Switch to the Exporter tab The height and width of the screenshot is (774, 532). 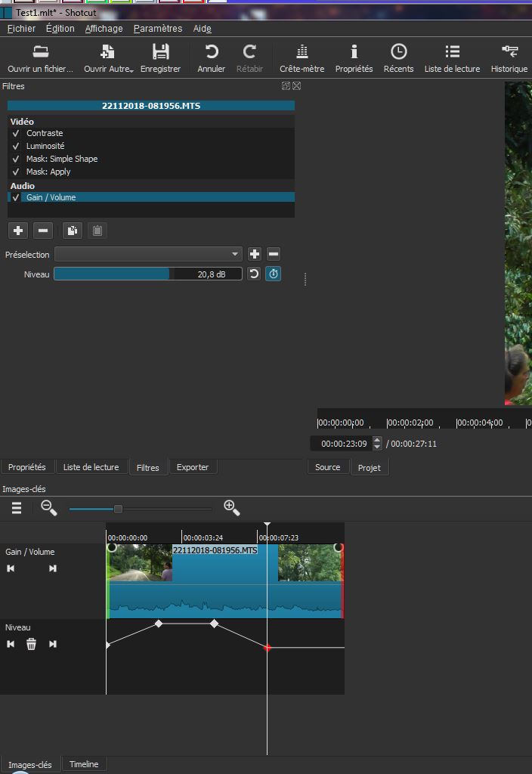click(x=192, y=467)
